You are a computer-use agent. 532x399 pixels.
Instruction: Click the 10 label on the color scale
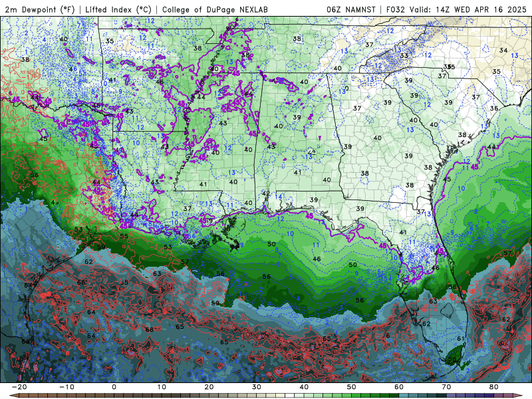tap(162, 387)
